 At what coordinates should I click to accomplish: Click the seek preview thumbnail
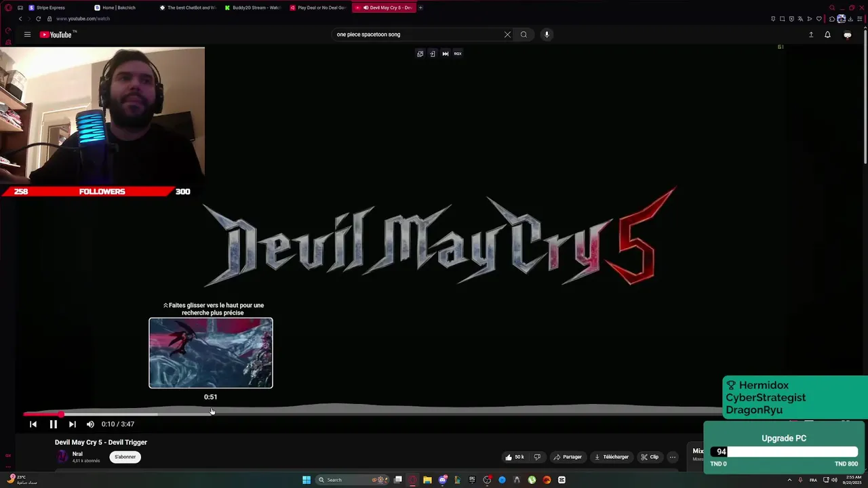coord(211,353)
